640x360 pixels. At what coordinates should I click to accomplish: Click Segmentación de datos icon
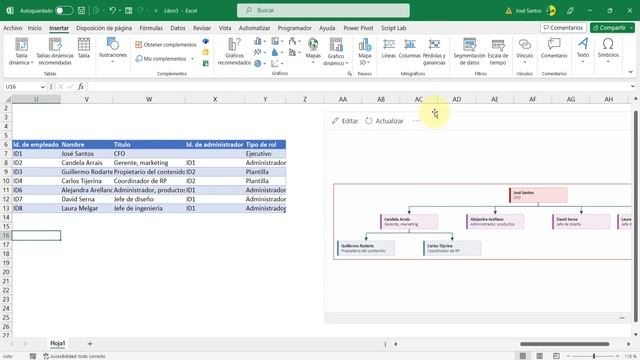pyautogui.click(x=469, y=51)
